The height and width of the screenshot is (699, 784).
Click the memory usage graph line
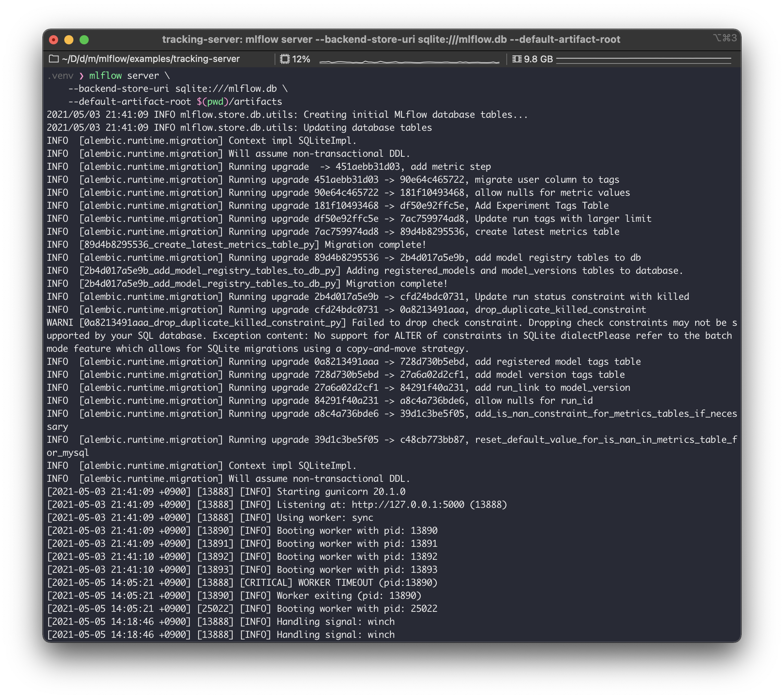coord(643,59)
